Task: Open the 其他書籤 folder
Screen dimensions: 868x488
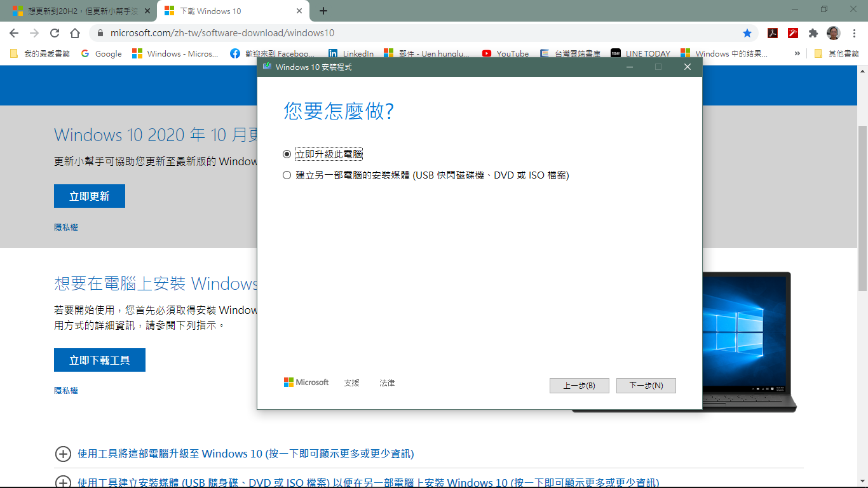Action: pyautogui.click(x=836, y=54)
